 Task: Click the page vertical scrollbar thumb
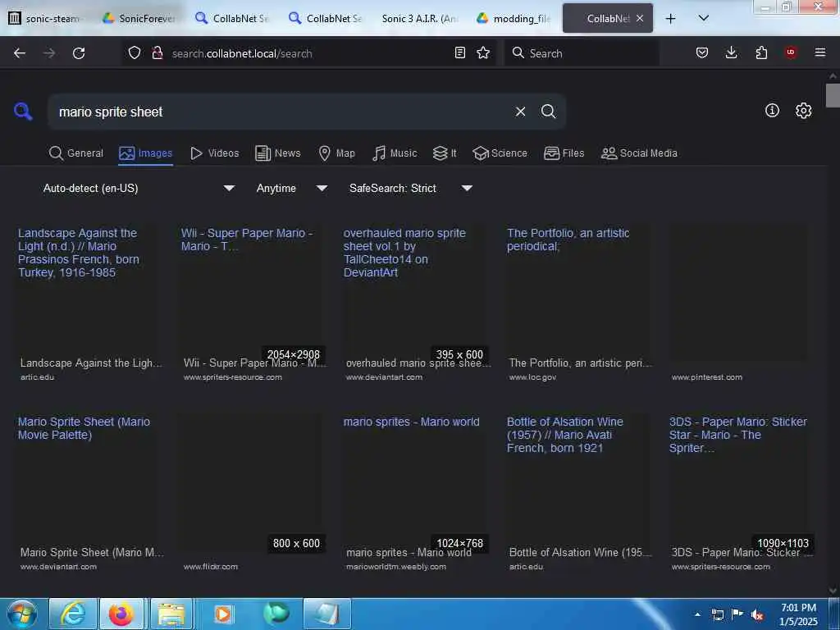click(833, 95)
